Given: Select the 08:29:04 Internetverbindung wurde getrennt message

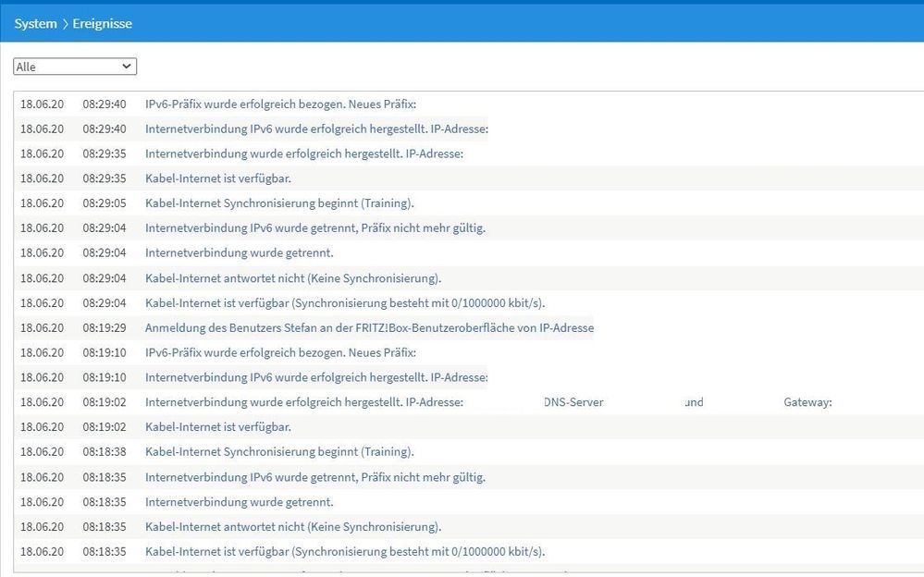Looking at the screenshot, I should click(x=240, y=252).
